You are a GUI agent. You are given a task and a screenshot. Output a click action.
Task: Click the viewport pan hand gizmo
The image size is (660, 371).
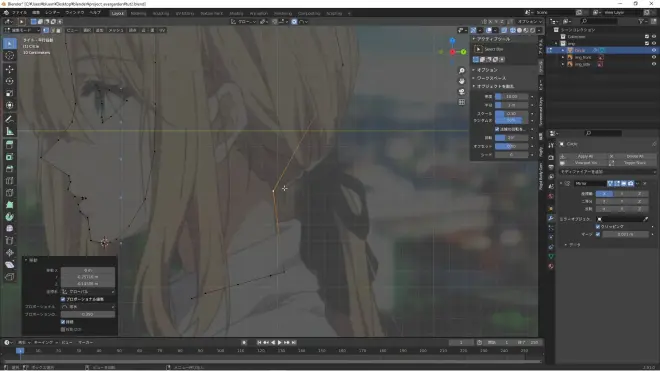click(462, 81)
